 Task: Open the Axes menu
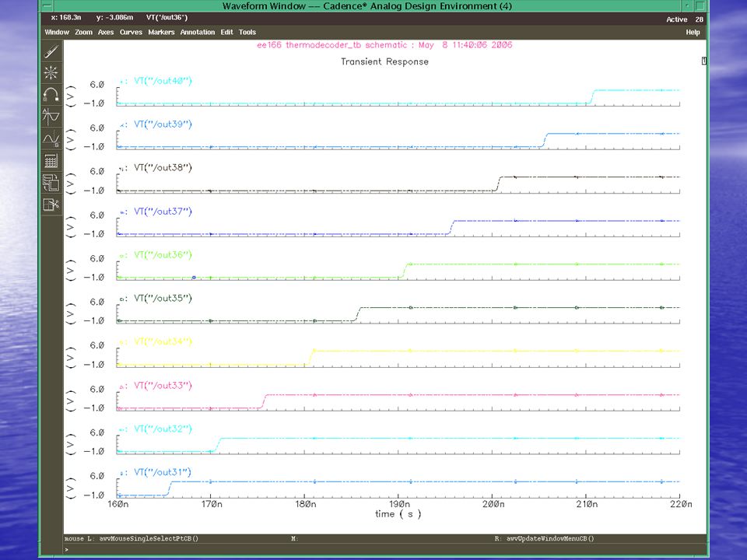106,32
